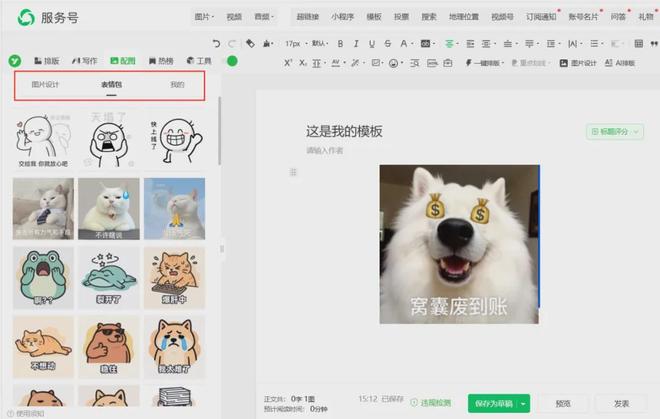Viewport: 660px width, 419px height.
Task: Click the drag handle beside the image
Action: (x=293, y=172)
